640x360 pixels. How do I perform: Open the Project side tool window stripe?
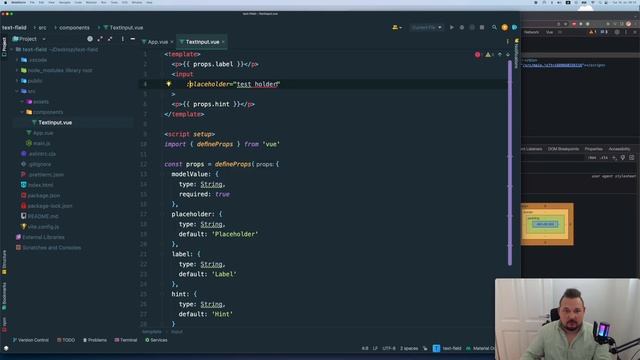pos(4,47)
